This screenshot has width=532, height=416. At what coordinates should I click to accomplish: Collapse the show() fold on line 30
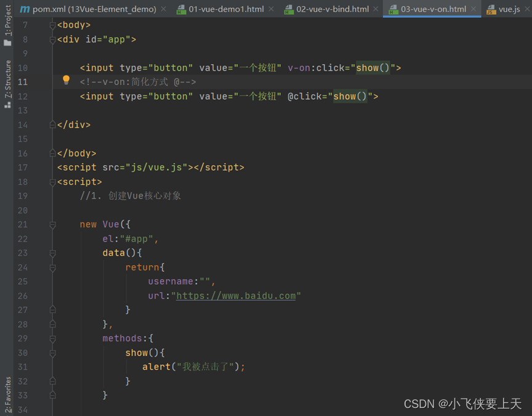pos(52,354)
